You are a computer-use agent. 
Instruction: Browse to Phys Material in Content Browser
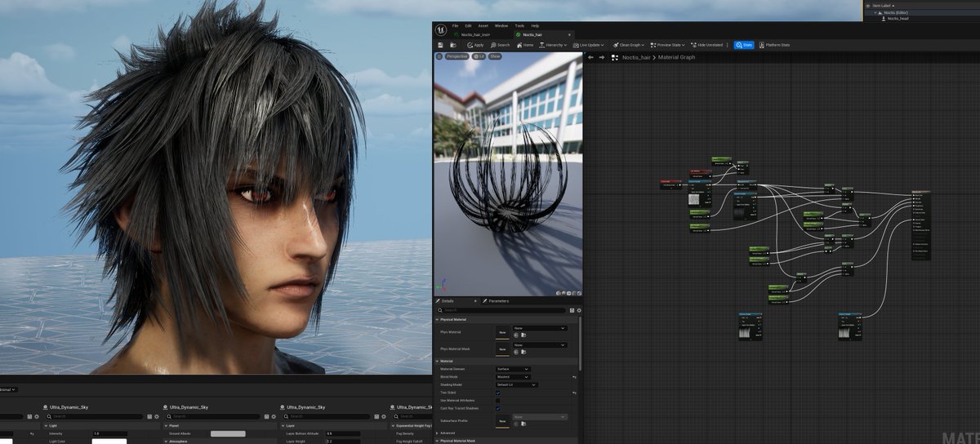(523, 335)
